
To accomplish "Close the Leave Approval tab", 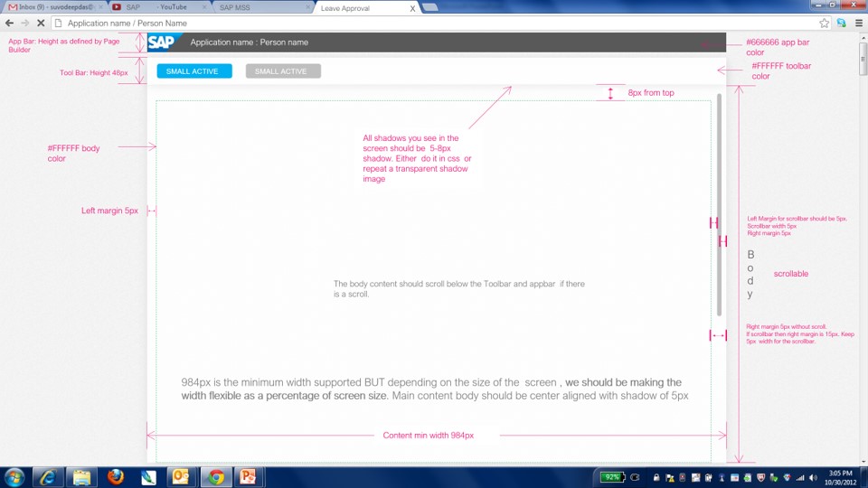I will (x=413, y=8).
